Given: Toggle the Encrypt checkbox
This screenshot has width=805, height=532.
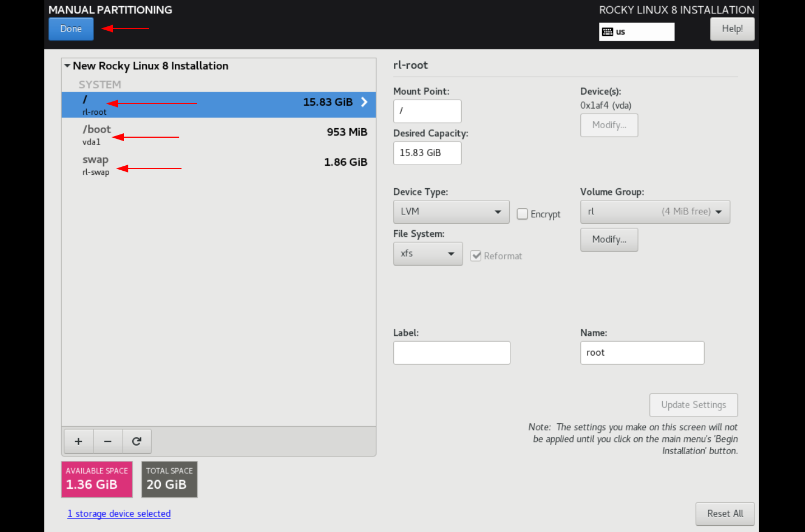Looking at the screenshot, I should (x=522, y=214).
